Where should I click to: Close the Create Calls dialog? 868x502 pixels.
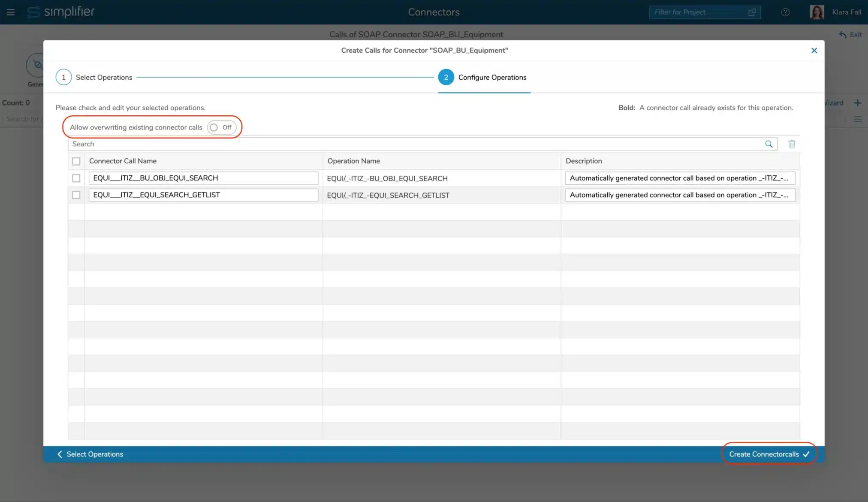(814, 51)
